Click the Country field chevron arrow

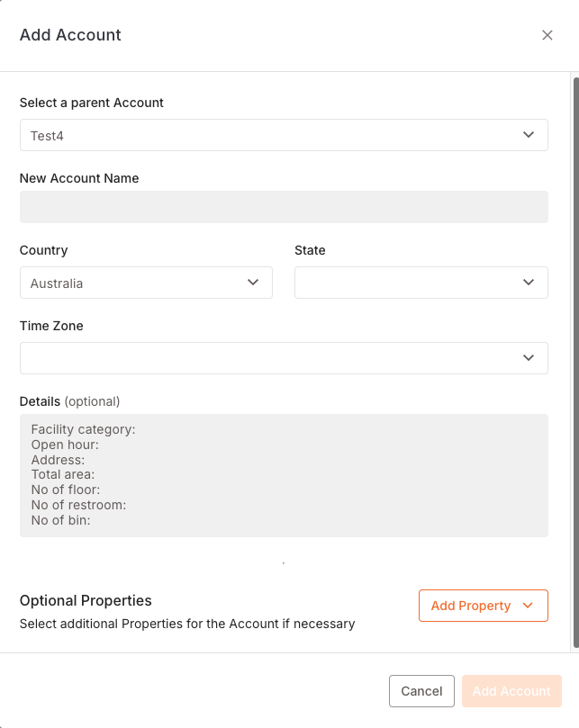(253, 283)
